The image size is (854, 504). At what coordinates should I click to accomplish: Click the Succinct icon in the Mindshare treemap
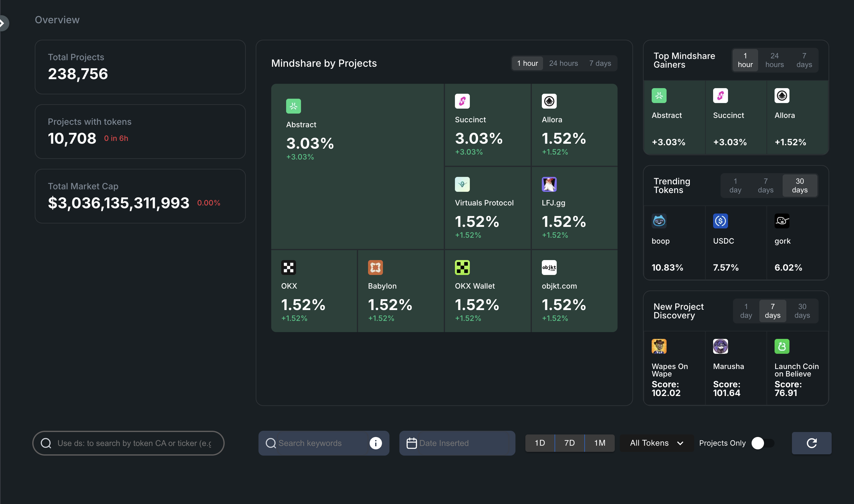(462, 101)
